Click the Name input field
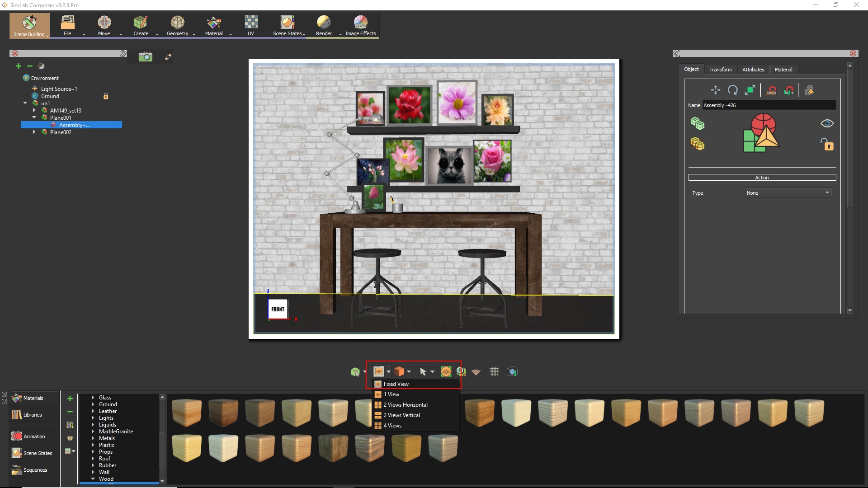Screen dimensions: 868x488 click(x=769, y=105)
